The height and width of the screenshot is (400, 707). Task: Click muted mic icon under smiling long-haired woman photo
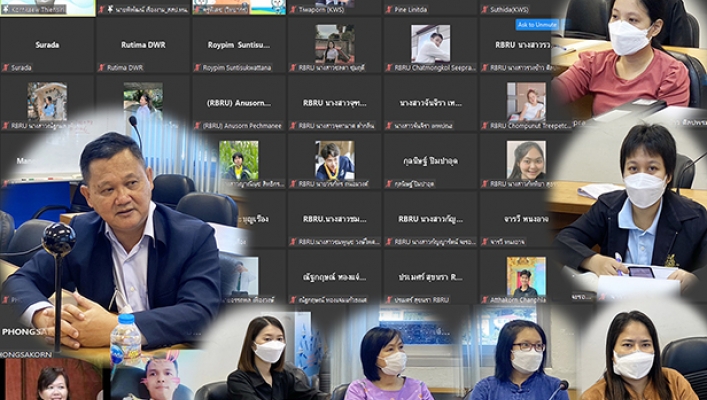[x=485, y=184]
